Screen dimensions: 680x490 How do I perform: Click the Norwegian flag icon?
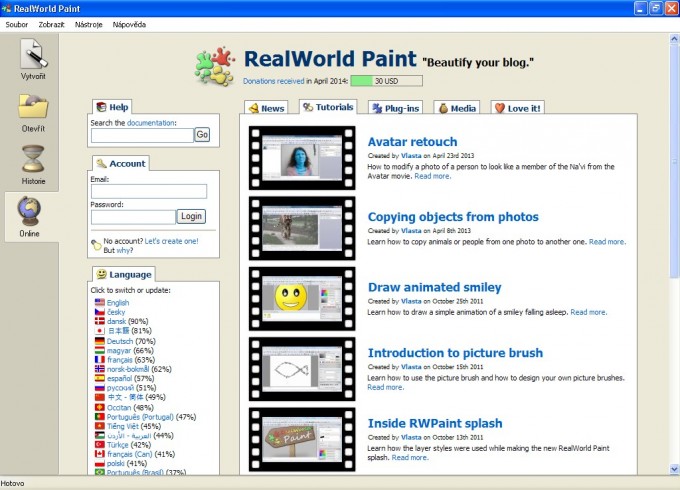(x=100, y=369)
